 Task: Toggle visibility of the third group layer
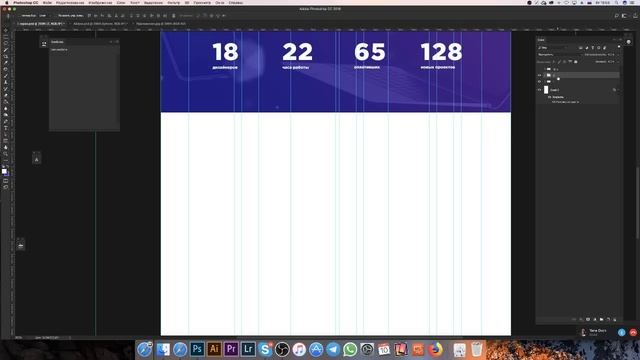(539, 82)
